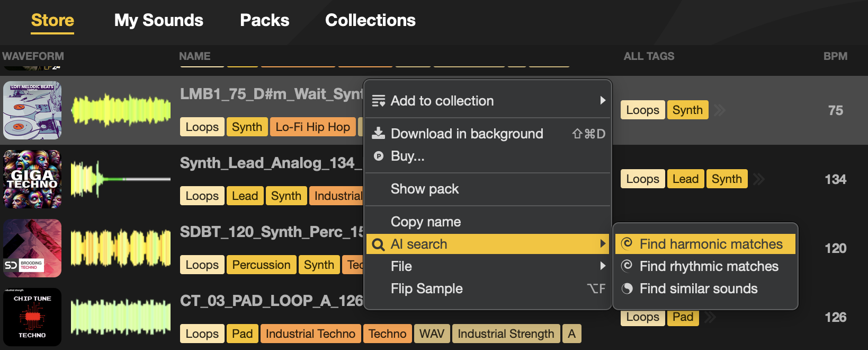Open the Giga Techno pack artwork

coord(32,179)
